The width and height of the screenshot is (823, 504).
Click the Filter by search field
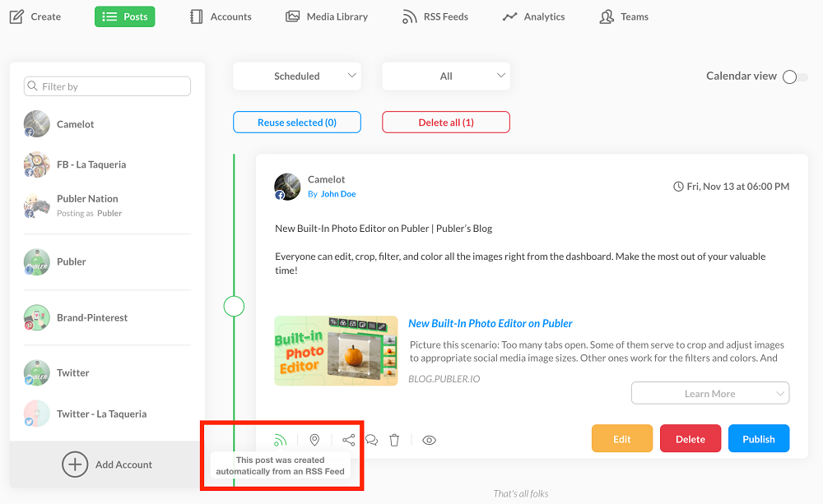click(108, 86)
